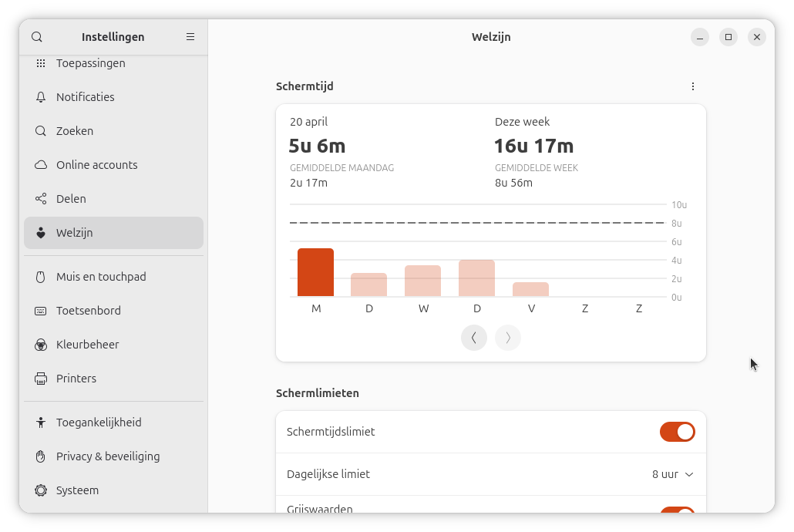
Task: Expand the Dagelijkse limiet 8 uur dropdown
Action: (x=672, y=474)
